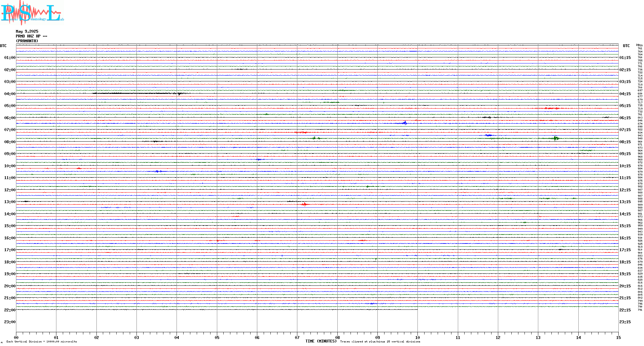The height and width of the screenshot is (346, 644).
Task: Click the station name (PRAMANTA)
Action: [x=27, y=41]
